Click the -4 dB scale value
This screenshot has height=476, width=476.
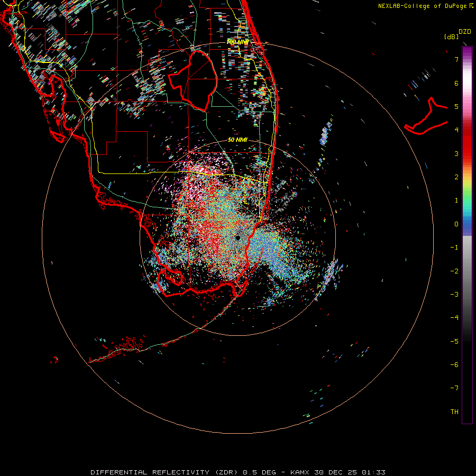click(454, 318)
